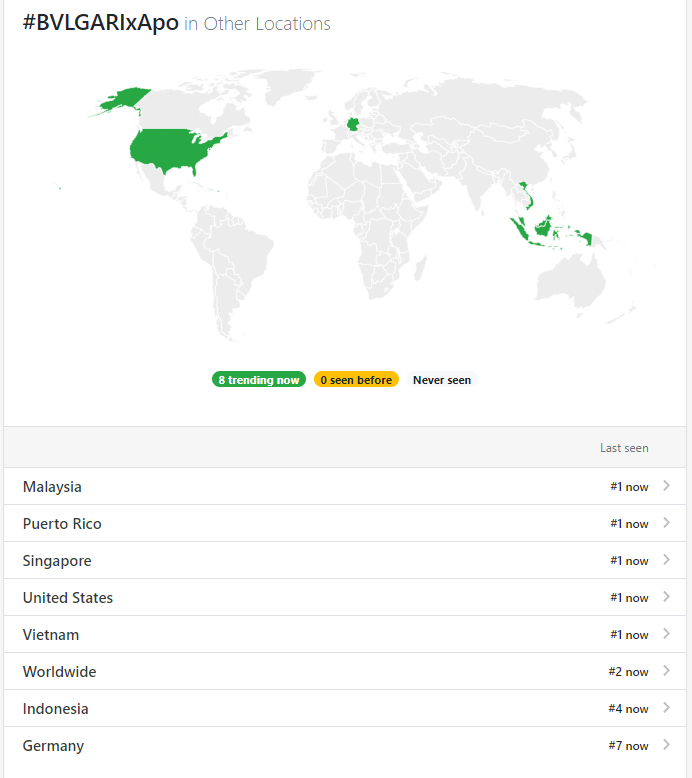The width and height of the screenshot is (692, 778).
Task: Click Vietnam highlighted on the map
Action: pos(528,195)
